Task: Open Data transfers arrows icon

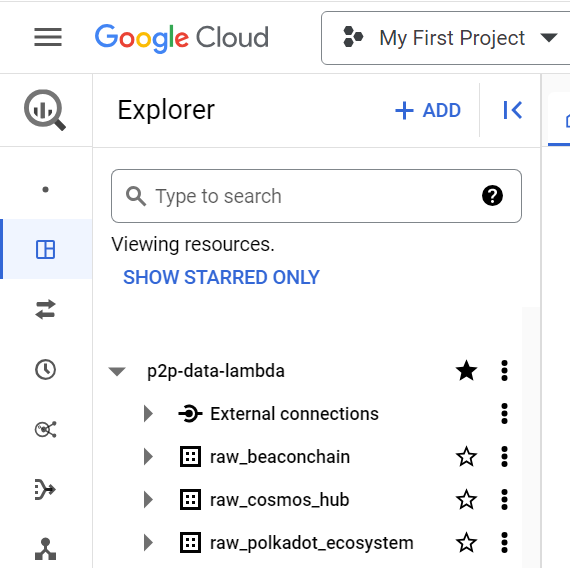Action: [45, 309]
